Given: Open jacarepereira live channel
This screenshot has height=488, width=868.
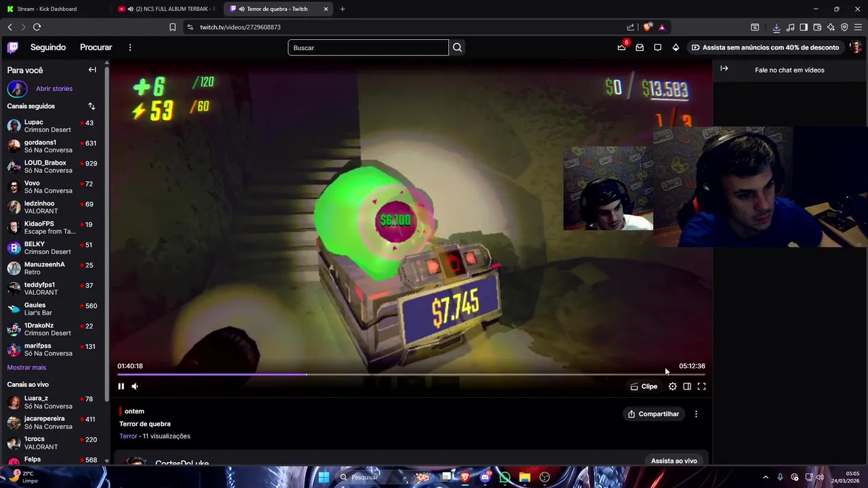Looking at the screenshot, I should point(54,422).
